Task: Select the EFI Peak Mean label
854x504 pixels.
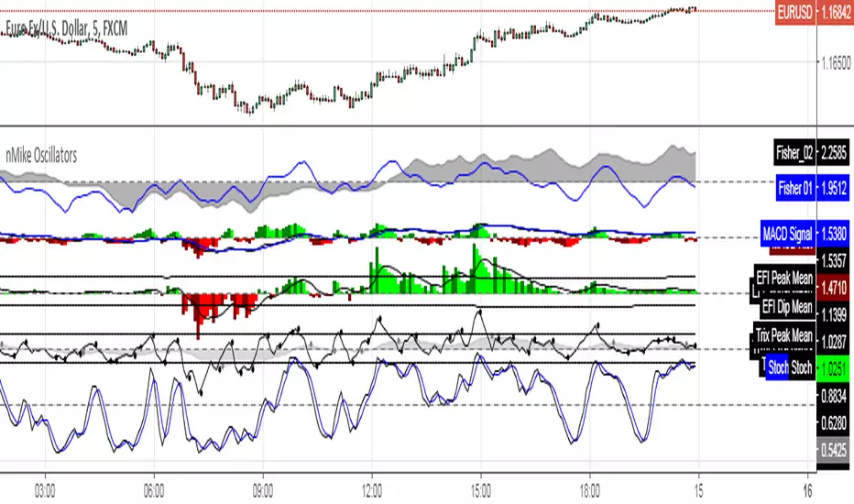Action: [783, 278]
